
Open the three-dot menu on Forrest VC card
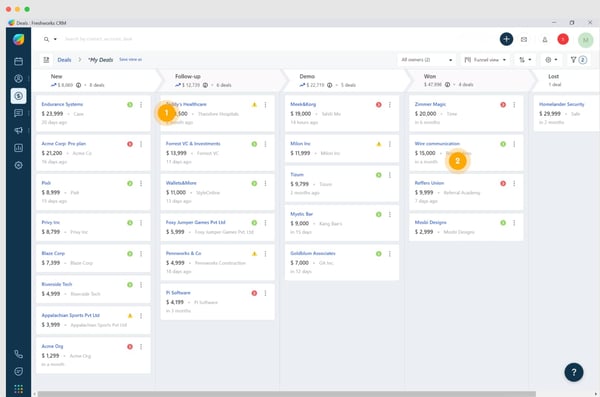(x=266, y=144)
